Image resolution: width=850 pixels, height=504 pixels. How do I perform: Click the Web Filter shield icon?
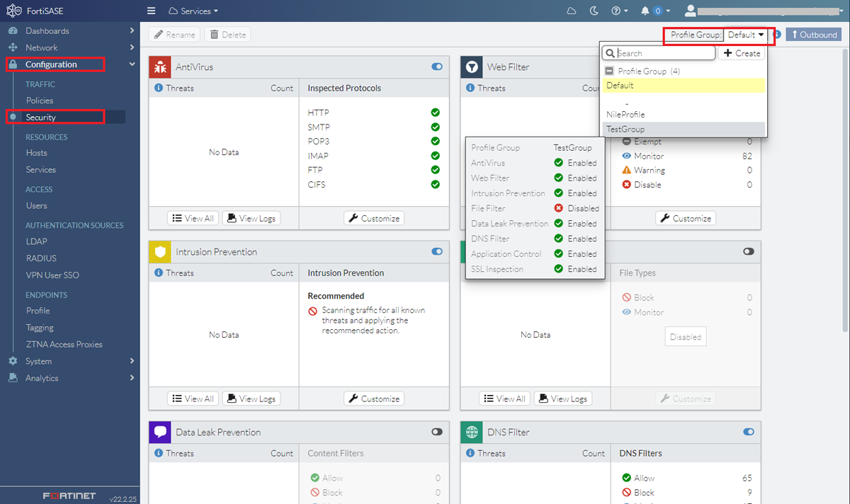click(x=472, y=67)
